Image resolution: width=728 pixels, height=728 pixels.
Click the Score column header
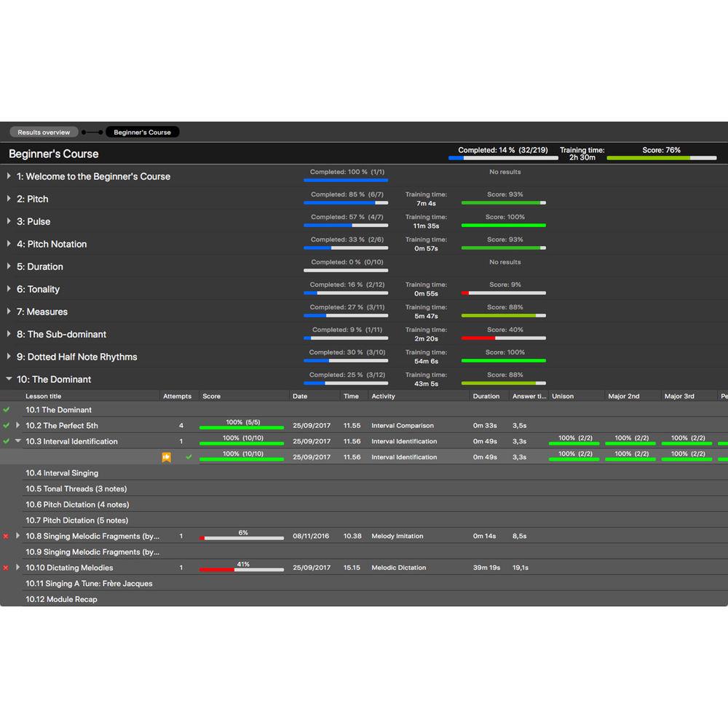point(211,397)
